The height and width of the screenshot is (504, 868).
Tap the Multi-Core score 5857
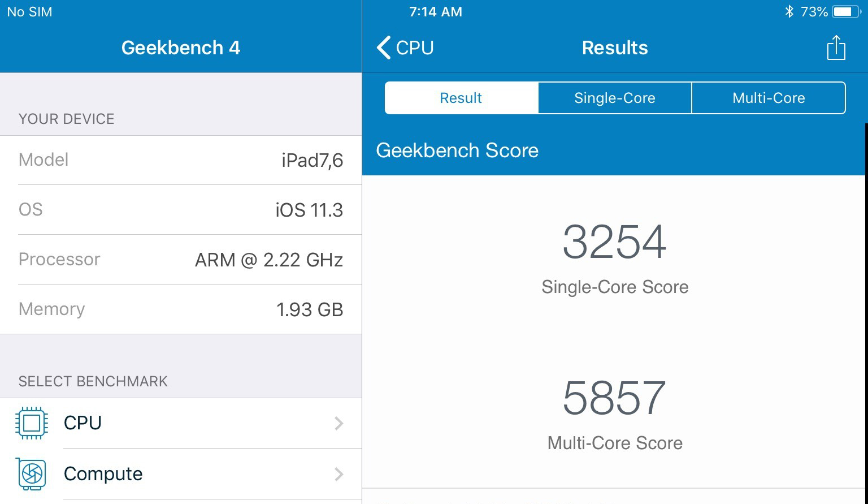(615, 398)
